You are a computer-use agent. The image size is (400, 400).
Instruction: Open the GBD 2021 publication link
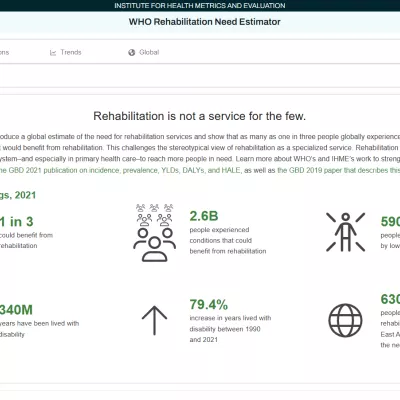coord(120,170)
